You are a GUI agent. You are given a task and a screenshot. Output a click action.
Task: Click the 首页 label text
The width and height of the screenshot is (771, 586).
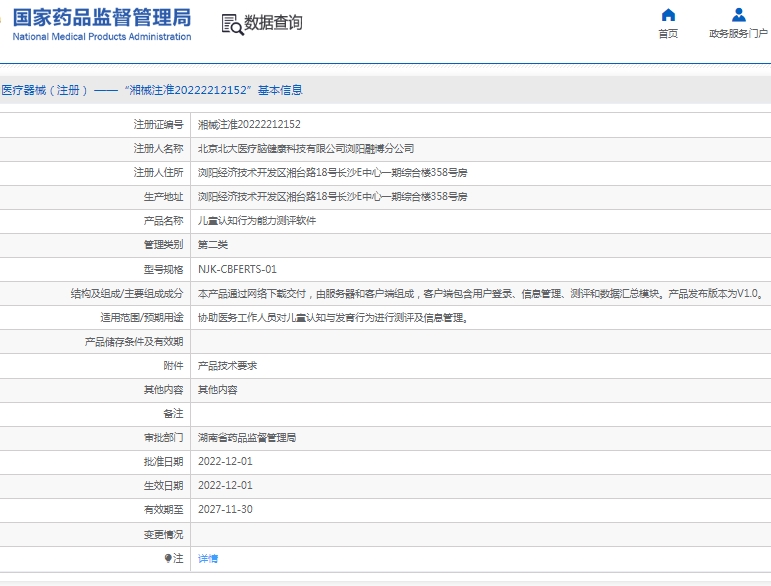pos(668,33)
